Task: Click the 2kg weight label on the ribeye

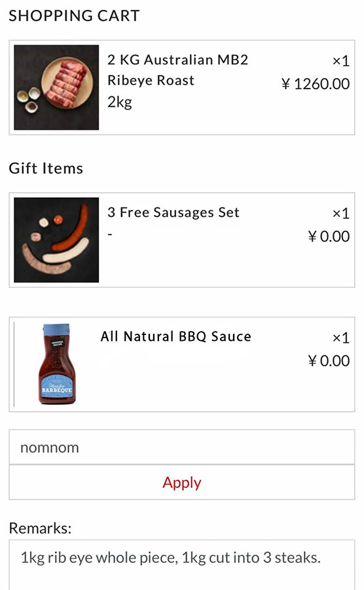Action: click(x=119, y=102)
